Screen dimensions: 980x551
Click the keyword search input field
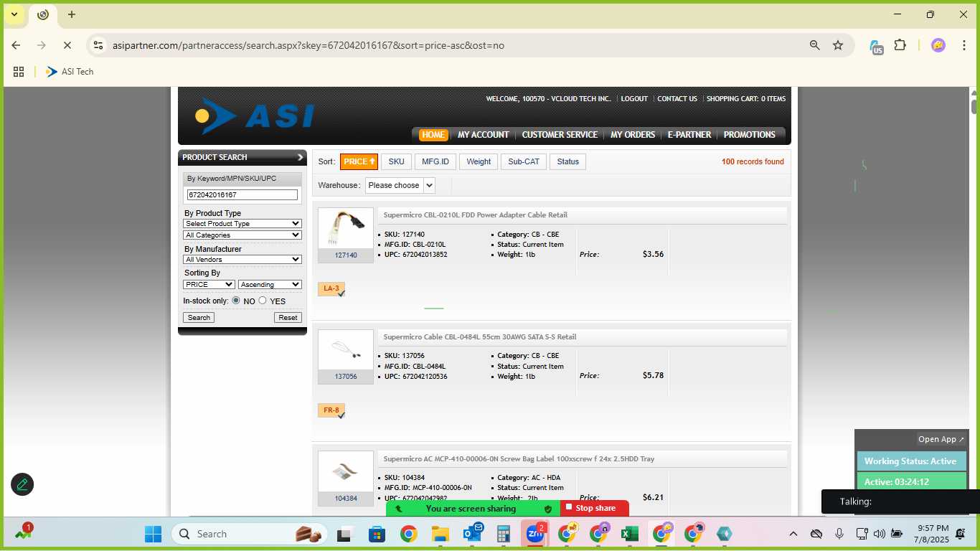point(242,194)
